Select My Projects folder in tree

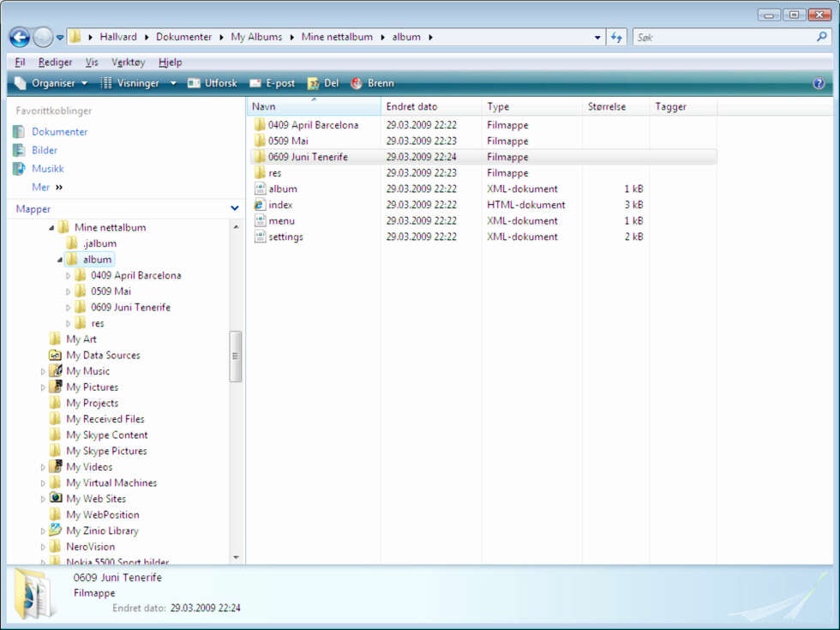pyautogui.click(x=93, y=404)
